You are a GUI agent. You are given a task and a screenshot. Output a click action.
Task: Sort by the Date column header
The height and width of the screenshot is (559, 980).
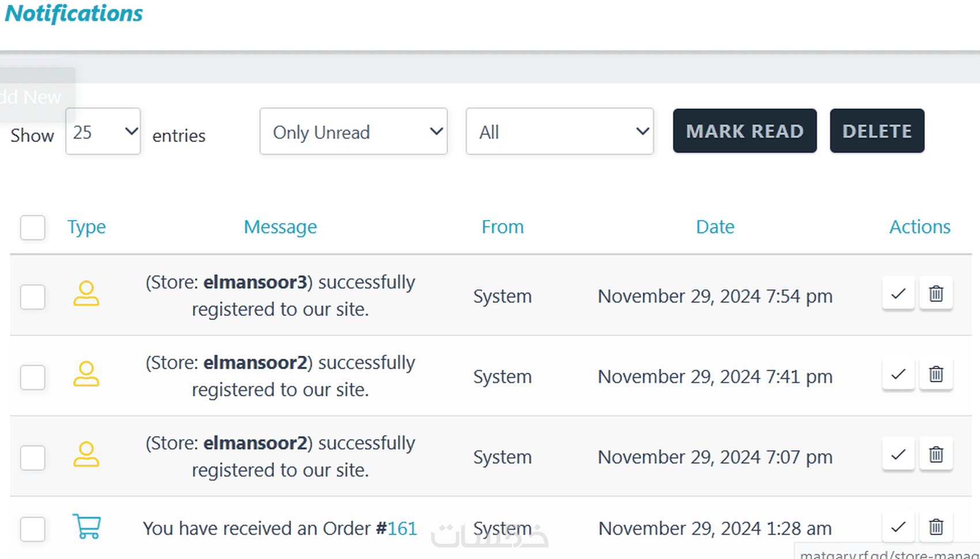715,227
